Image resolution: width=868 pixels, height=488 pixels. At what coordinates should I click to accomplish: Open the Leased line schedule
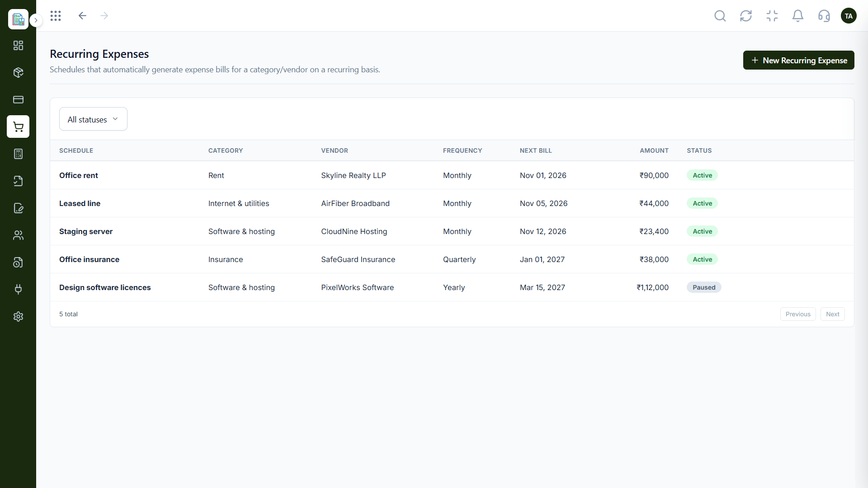pyautogui.click(x=80, y=203)
